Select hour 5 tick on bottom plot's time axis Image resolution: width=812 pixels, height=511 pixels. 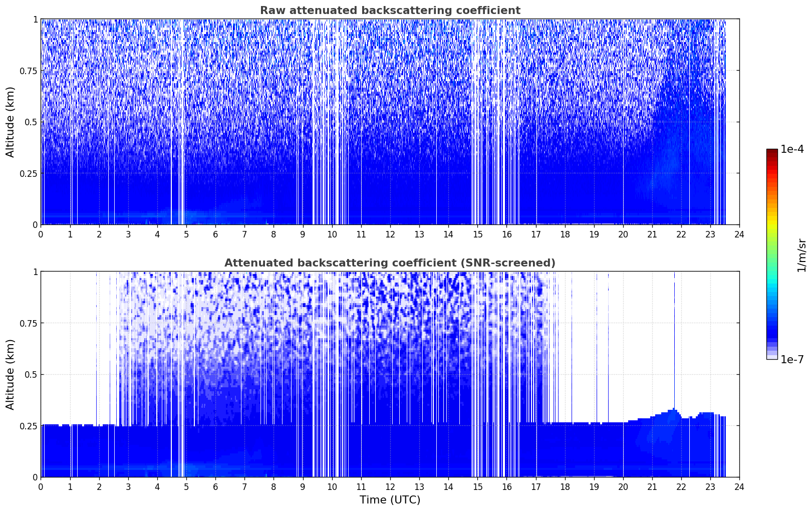(x=186, y=486)
